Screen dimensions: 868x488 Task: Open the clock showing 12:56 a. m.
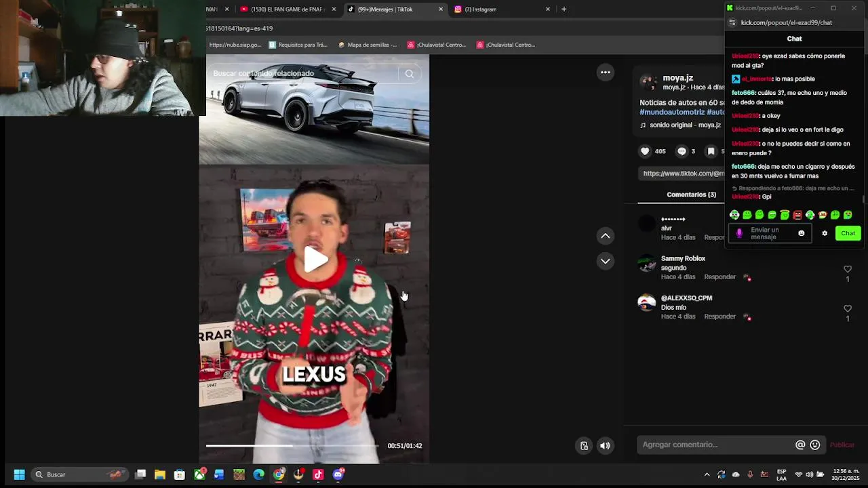click(x=846, y=474)
